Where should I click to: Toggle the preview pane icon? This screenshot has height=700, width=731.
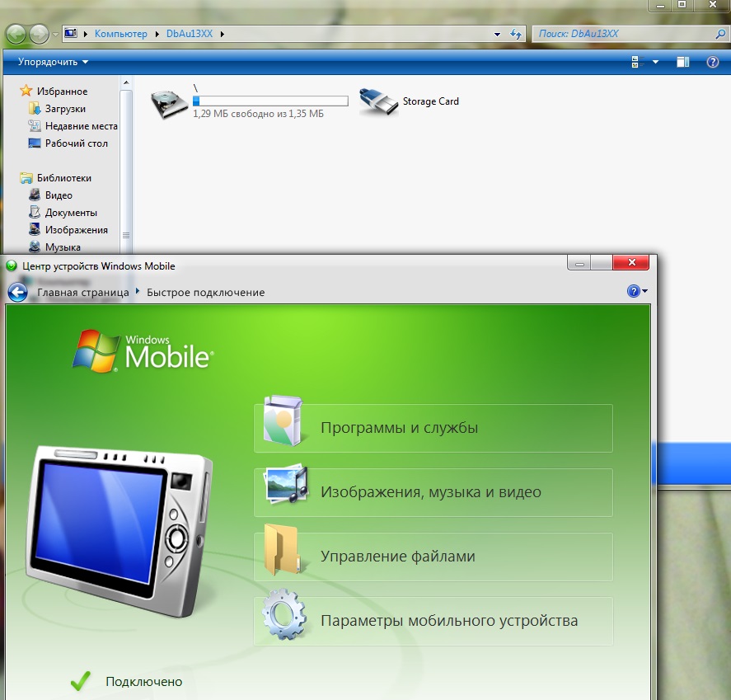(x=683, y=62)
